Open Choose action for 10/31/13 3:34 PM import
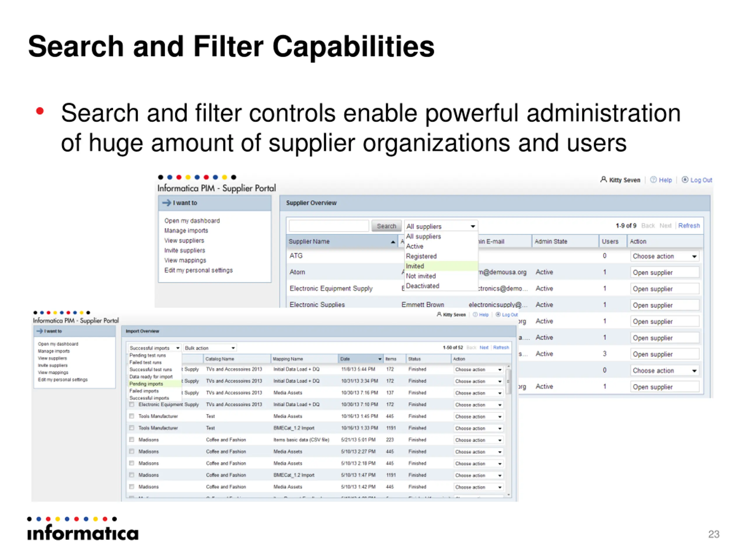This screenshot has width=747, height=560. click(x=478, y=381)
